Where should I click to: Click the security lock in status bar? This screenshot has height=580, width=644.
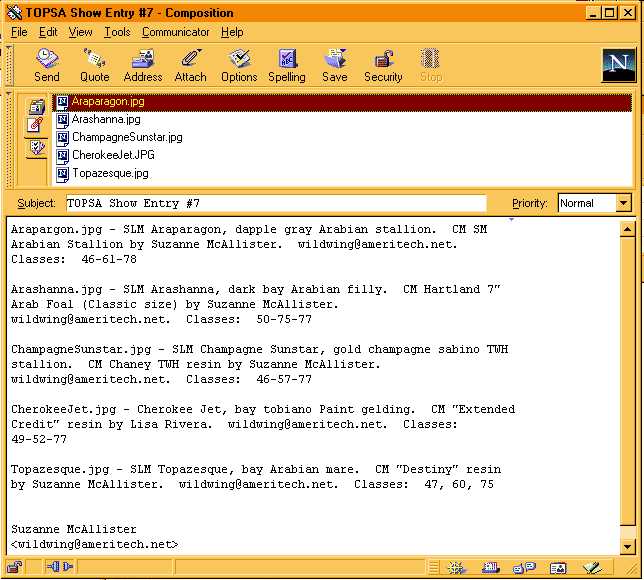pyautogui.click(x=15, y=567)
